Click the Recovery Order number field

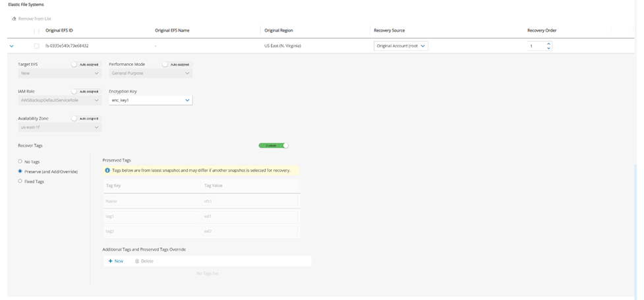click(536, 46)
